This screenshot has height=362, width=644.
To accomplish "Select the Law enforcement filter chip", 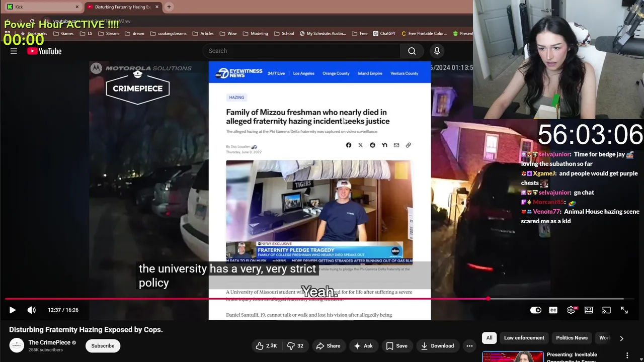I will coord(524,338).
